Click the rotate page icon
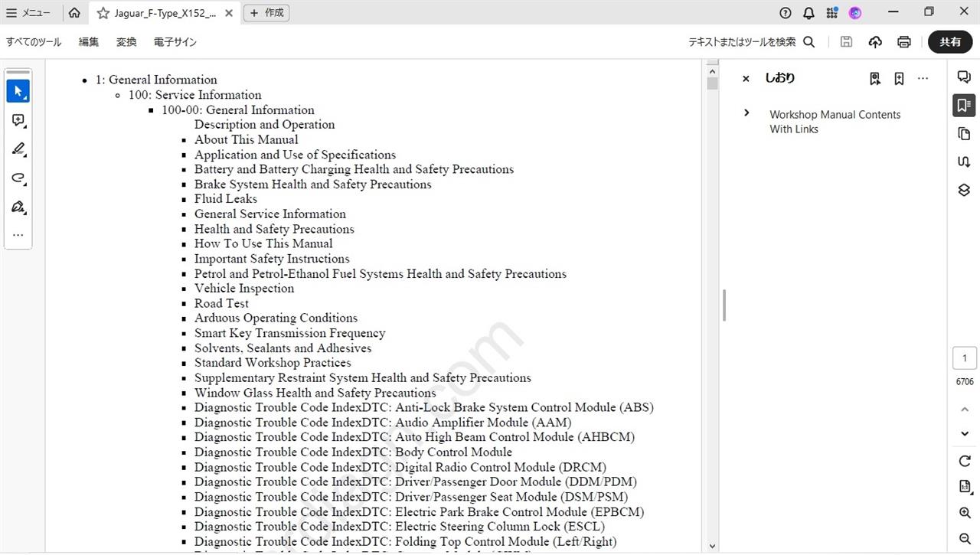The image size is (980, 555). (964, 461)
